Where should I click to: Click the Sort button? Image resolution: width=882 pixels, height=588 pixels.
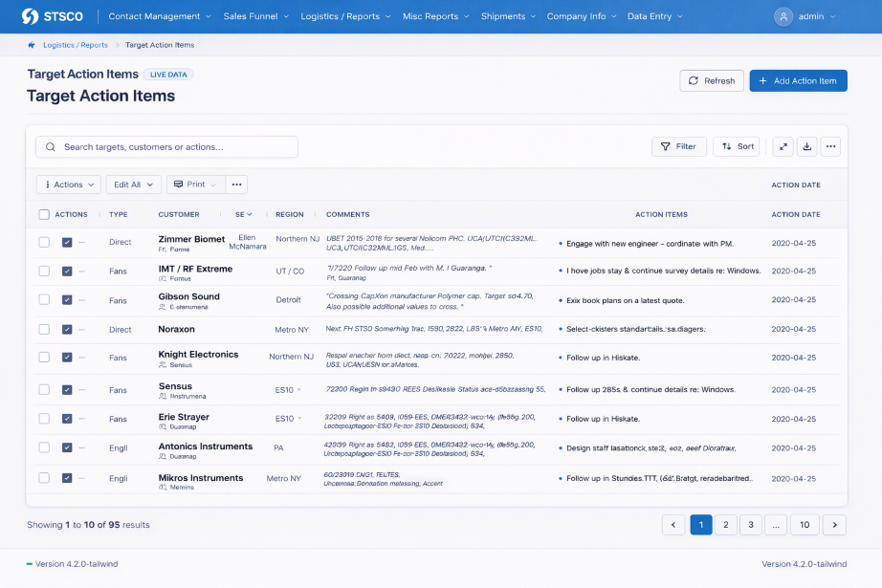coord(737,146)
